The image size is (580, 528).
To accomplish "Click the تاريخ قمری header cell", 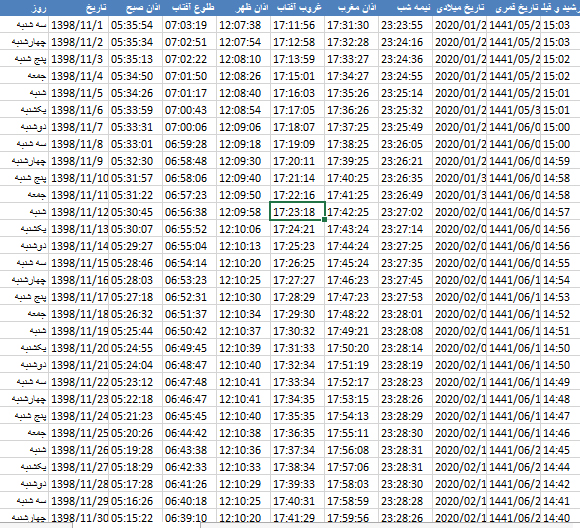I will 513,7.
